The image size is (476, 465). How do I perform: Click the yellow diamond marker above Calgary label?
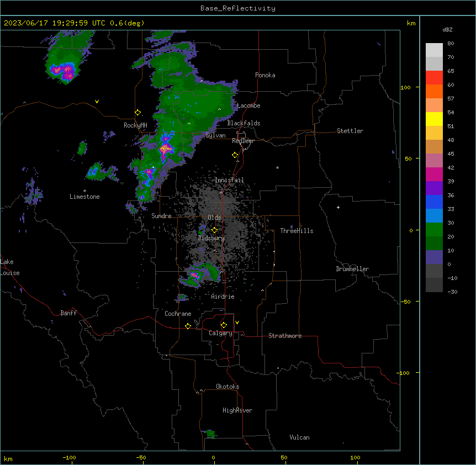tap(224, 325)
